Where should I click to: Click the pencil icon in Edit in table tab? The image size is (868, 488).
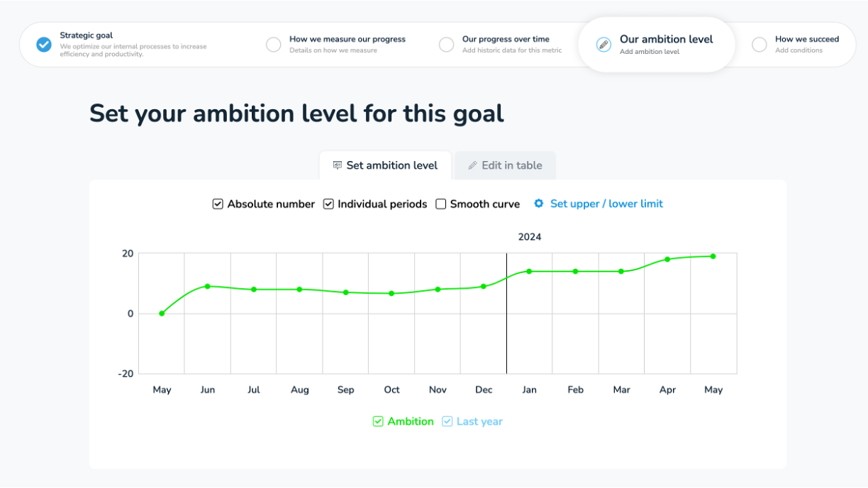[472, 165]
